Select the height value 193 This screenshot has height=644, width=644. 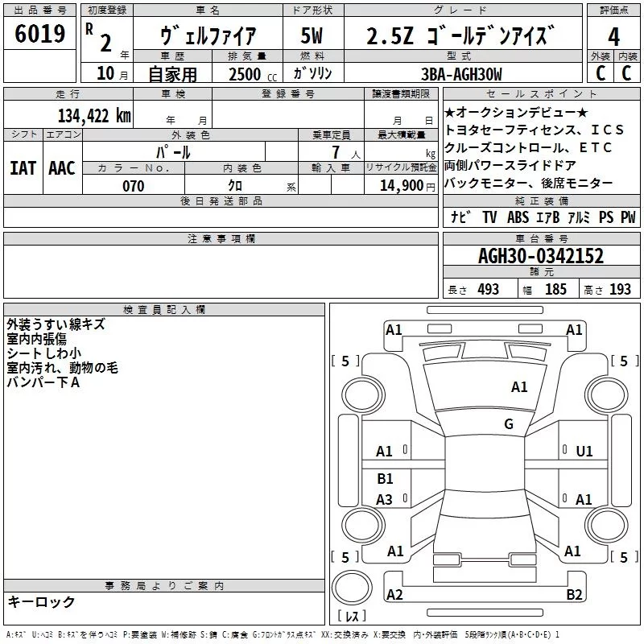point(620,290)
